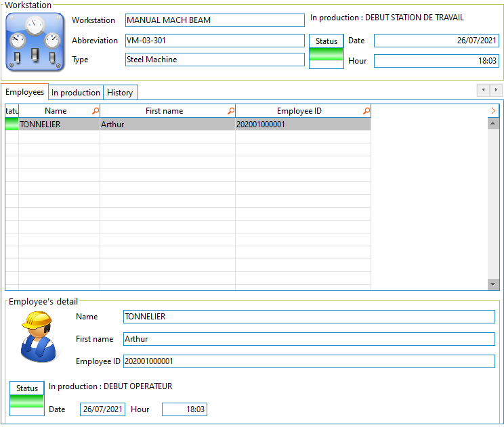
Task: Open the History tab
Action: click(120, 93)
